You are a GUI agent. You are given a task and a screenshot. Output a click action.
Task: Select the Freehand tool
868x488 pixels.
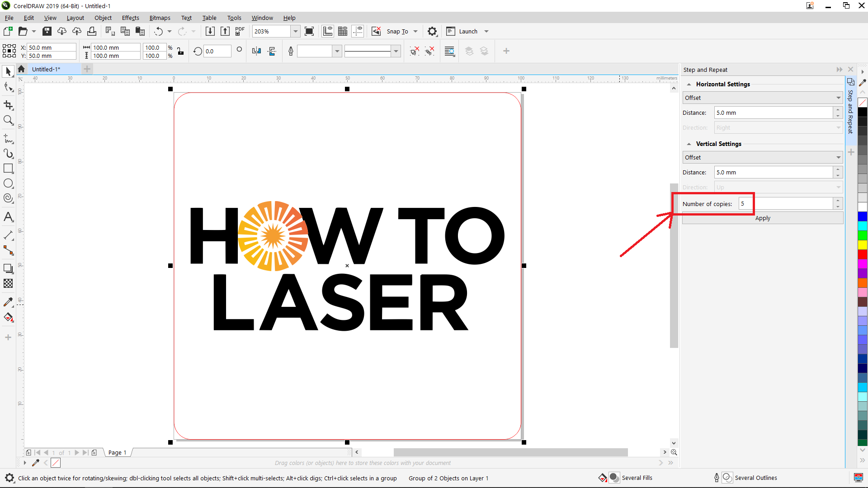[8, 139]
